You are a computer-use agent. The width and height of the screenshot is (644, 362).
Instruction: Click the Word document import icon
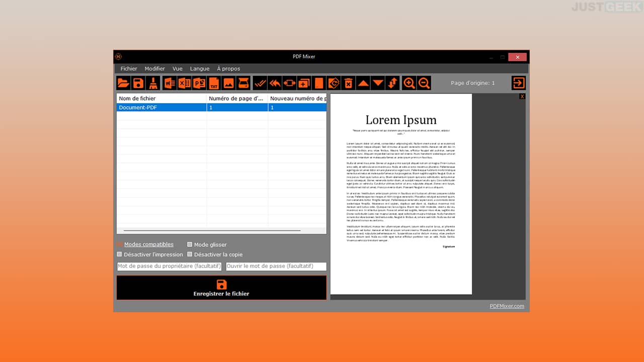click(x=170, y=83)
